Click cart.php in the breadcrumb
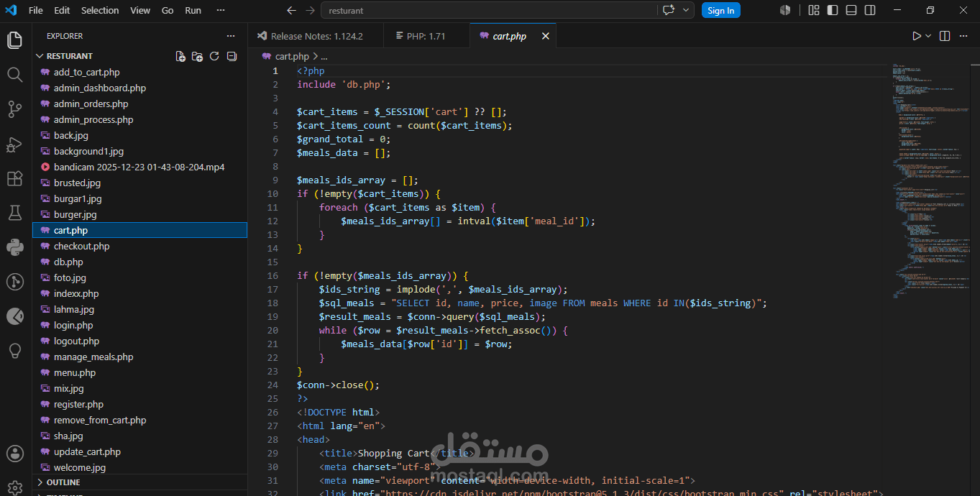The height and width of the screenshot is (496, 980). pos(291,56)
